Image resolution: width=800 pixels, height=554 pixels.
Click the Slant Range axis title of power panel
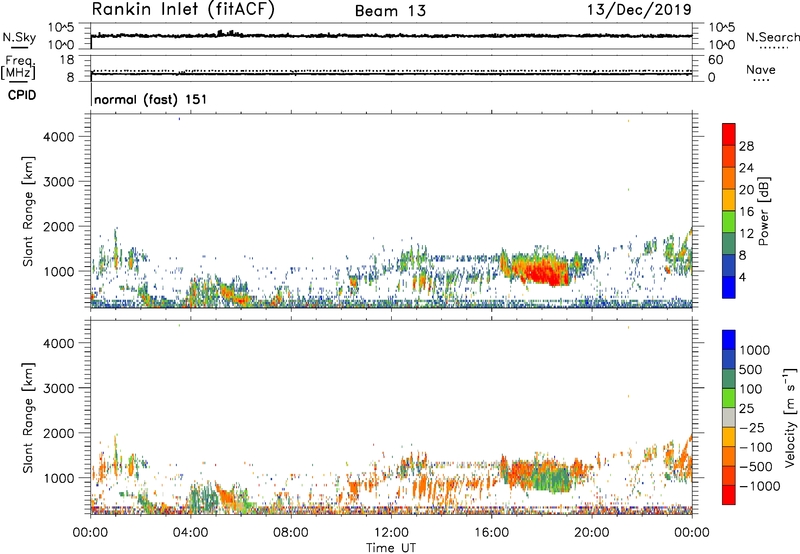(28, 211)
